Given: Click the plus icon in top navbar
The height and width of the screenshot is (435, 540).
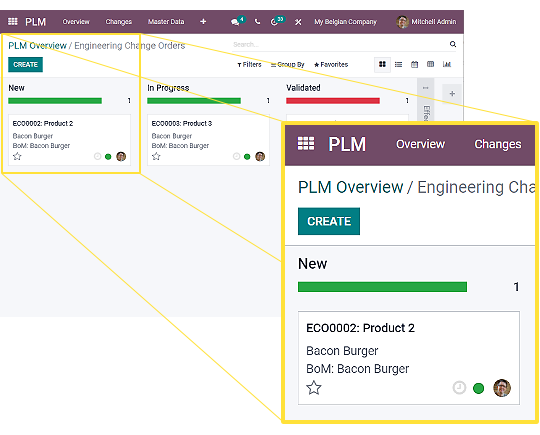Looking at the screenshot, I should point(203,22).
